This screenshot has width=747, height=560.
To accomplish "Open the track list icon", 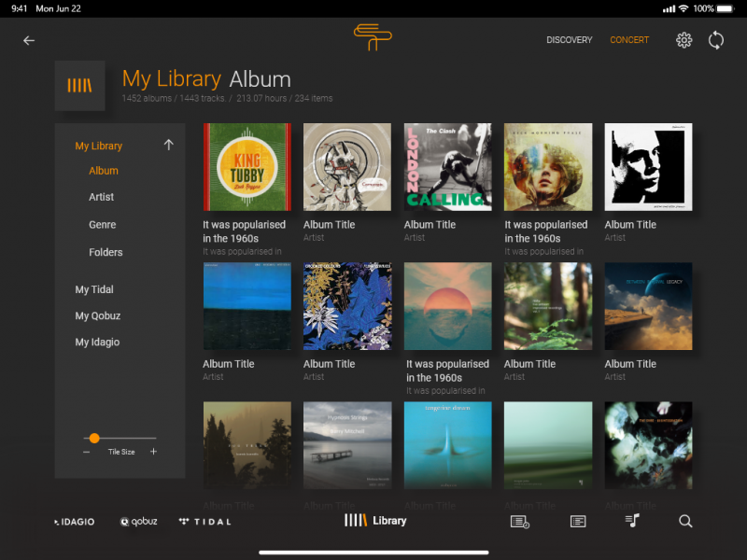I will point(577,521).
